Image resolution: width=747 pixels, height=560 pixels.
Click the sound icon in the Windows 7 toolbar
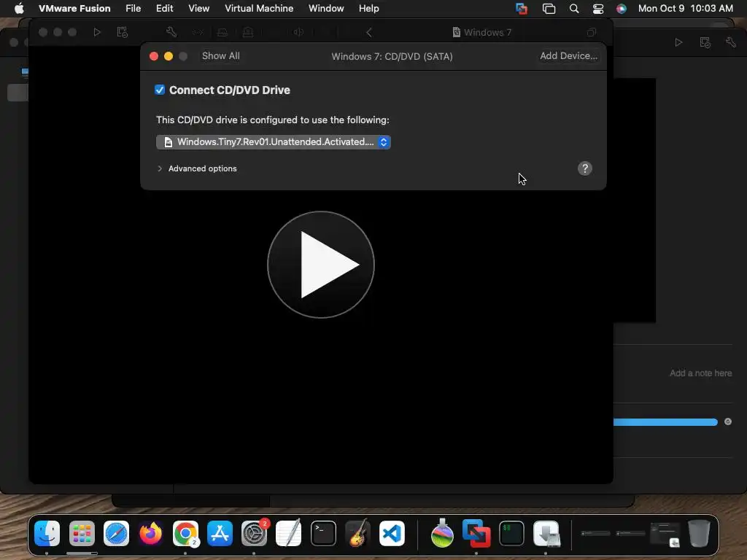pyautogui.click(x=298, y=32)
